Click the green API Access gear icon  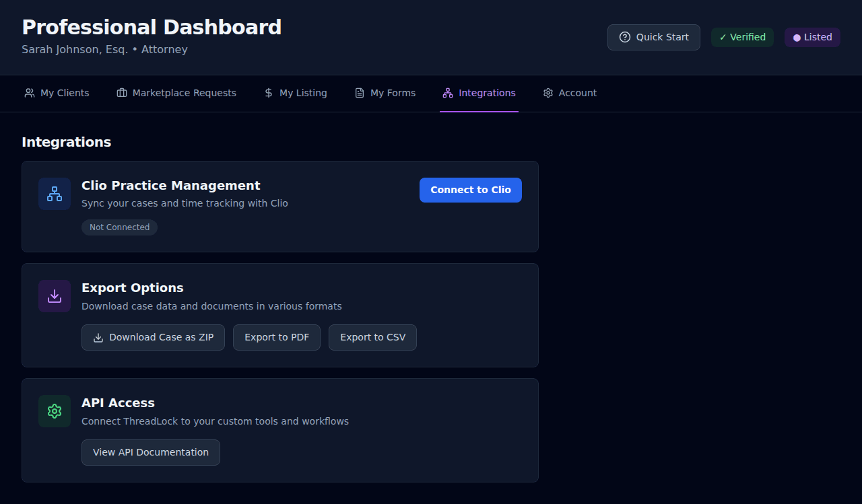pos(55,411)
